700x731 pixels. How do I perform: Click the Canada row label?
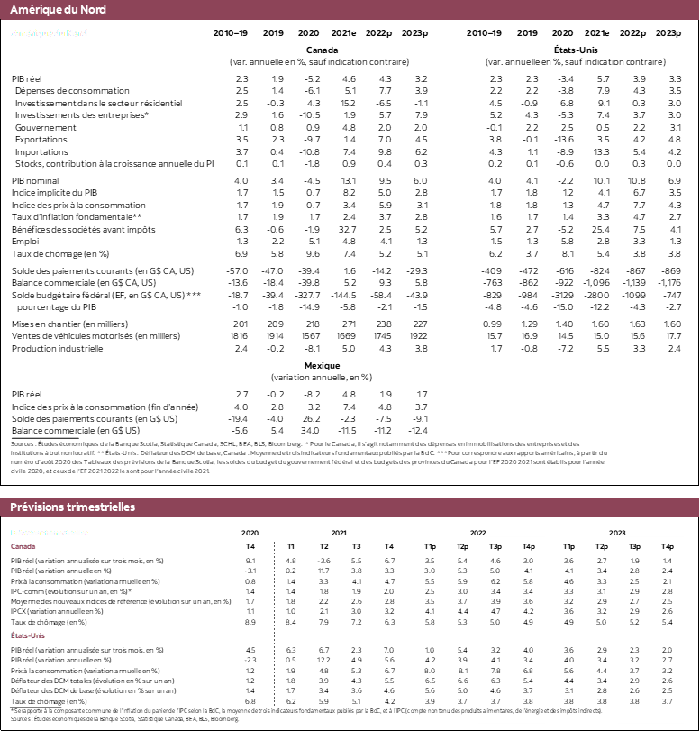click(23, 546)
